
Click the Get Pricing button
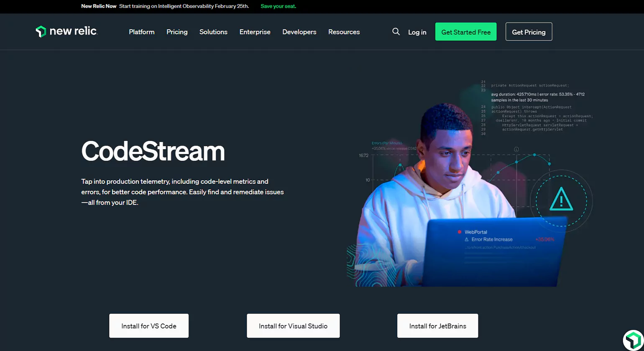pos(529,31)
